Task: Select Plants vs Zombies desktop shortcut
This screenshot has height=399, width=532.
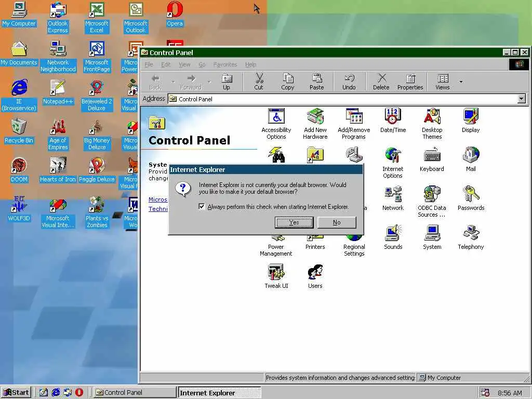Action: click(x=97, y=212)
